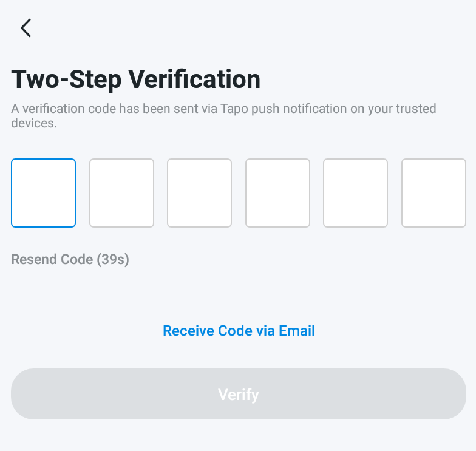
Task: Click the verification code sent description text
Action: (223, 116)
